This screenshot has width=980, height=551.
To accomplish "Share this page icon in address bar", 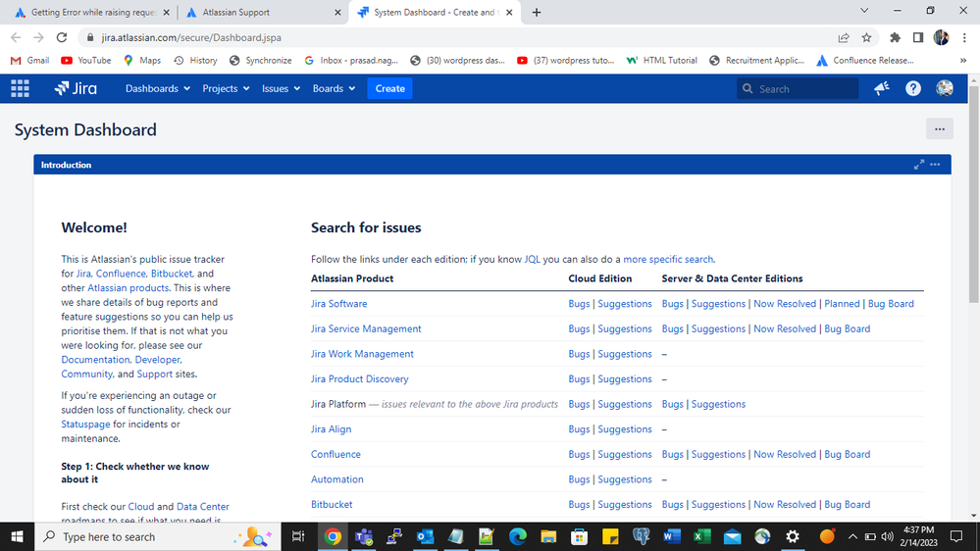I will (843, 37).
